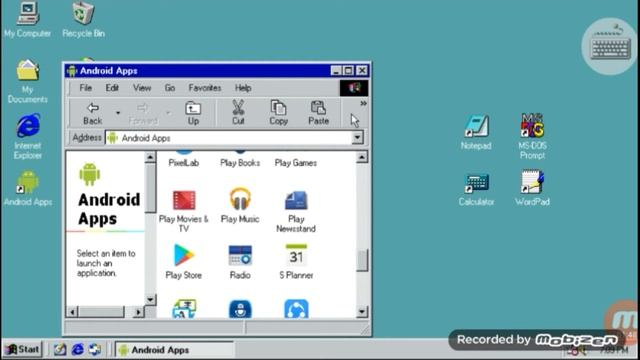The width and height of the screenshot is (640, 360).
Task: Click the PixelLab app label
Action: [184, 163]
